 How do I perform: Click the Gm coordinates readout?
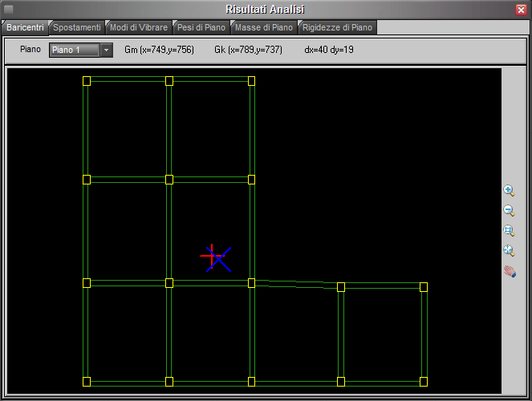point(159,50)
